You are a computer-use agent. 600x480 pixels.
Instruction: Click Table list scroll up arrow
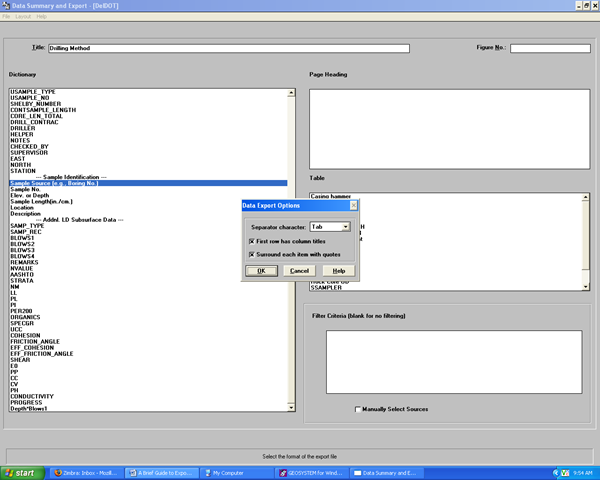585,197
